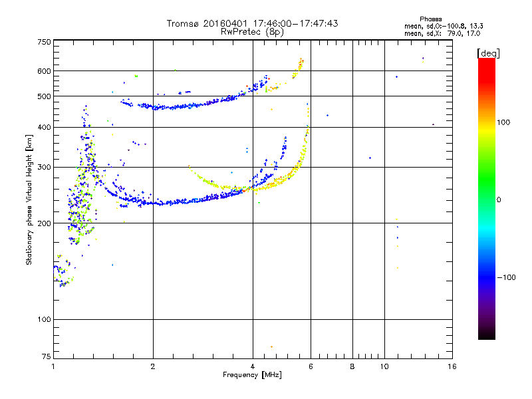532x399 pixels.
Task: Click the '200' y-axis tick label
Action: [x=44, y=223]
